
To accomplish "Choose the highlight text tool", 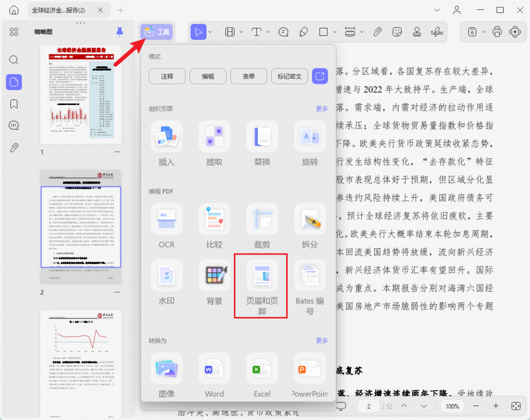I will [230, 32].
